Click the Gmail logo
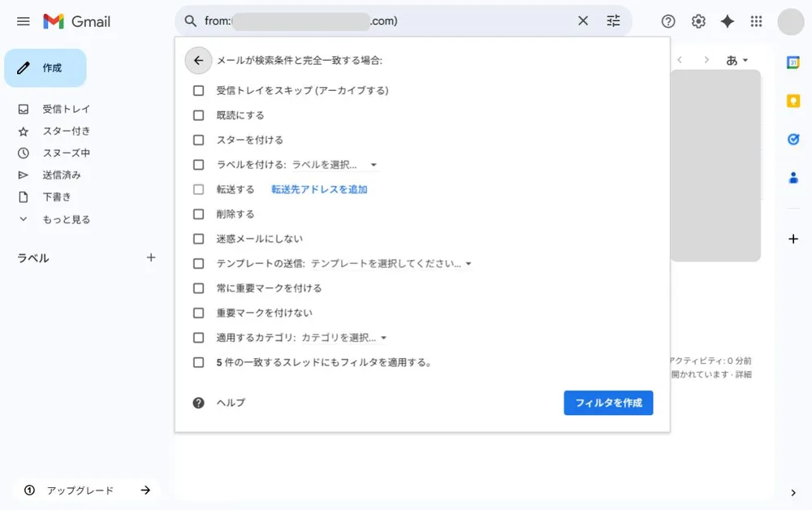This screenshot has height=510, width=812. coord(76,21)
